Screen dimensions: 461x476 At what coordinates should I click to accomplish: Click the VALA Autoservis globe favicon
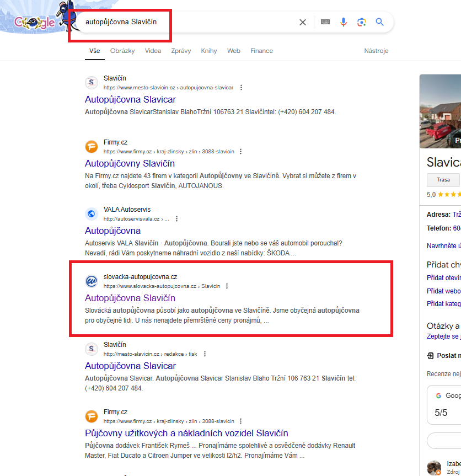pos(92,214)
